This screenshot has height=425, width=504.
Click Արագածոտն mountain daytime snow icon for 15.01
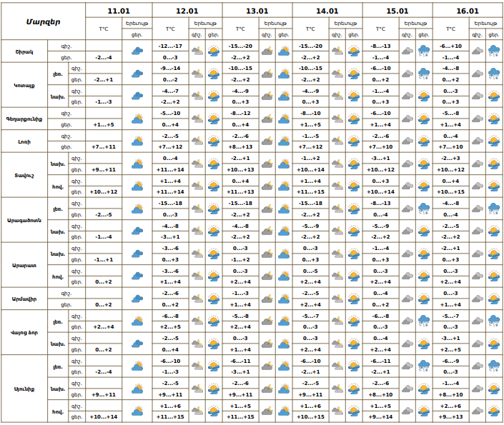coord(424,209)
